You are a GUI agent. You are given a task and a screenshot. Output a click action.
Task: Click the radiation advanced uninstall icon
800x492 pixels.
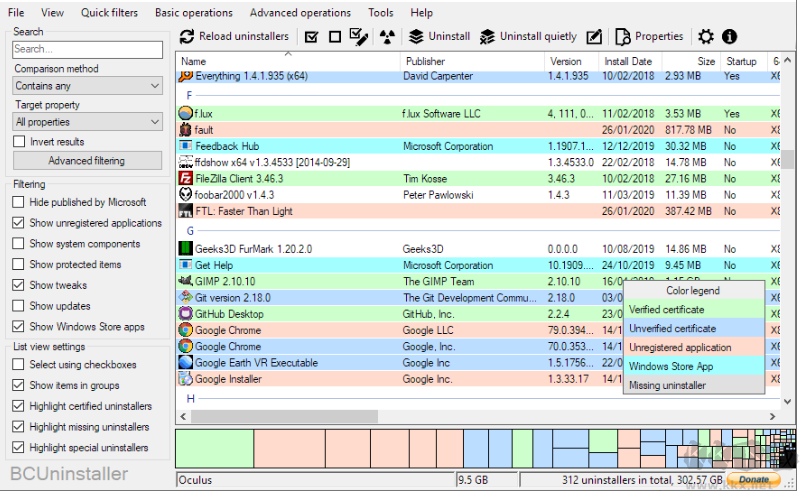pyautogui.click(x=389, y=37)
